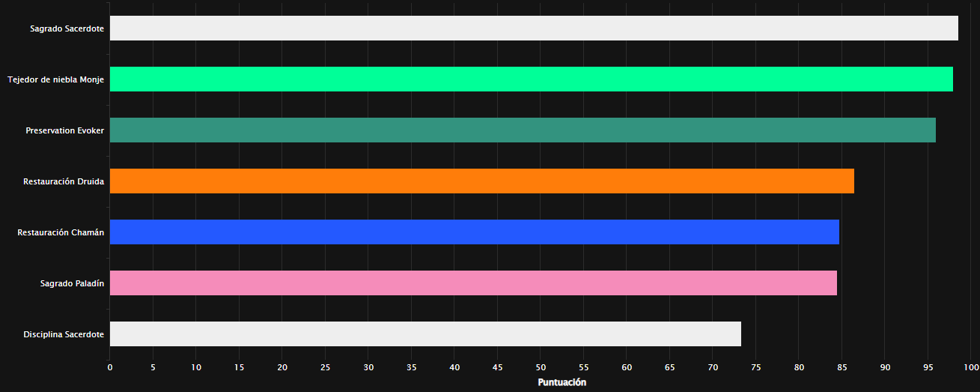This screenshot has height=392, width=980.
Task: Click the "Preservation Evoker" label text
Action: 64,130
